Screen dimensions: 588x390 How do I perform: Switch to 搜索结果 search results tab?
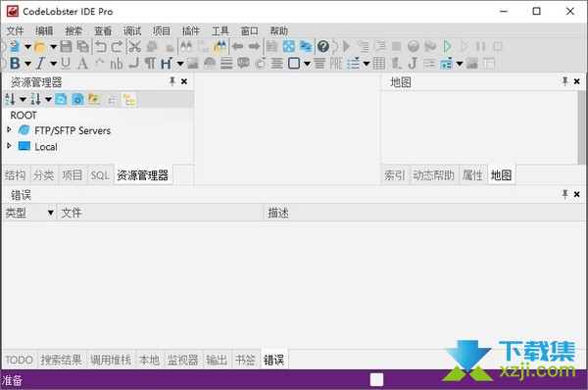(x=61, y=360)
